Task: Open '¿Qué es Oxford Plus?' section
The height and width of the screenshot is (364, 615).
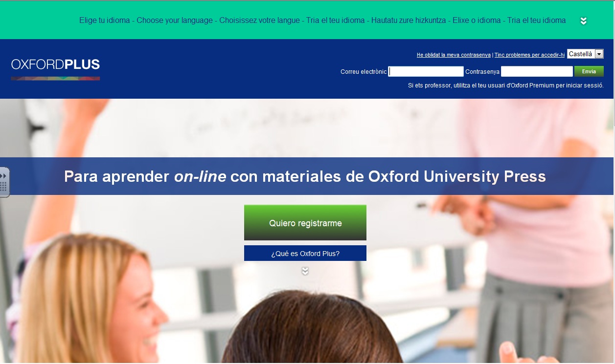Action: (x=305, y=254)
